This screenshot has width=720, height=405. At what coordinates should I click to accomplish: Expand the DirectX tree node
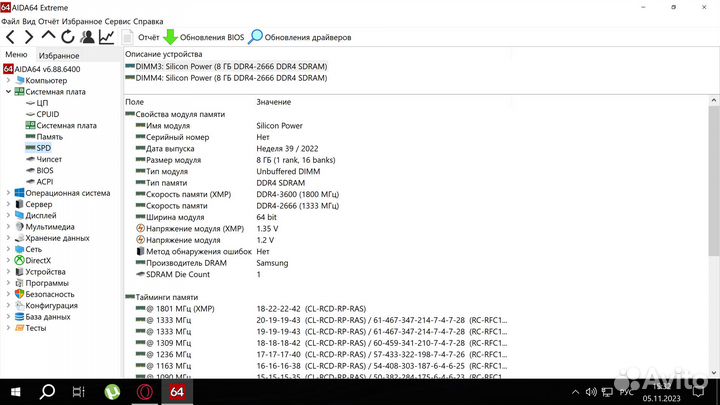point(8,260)
